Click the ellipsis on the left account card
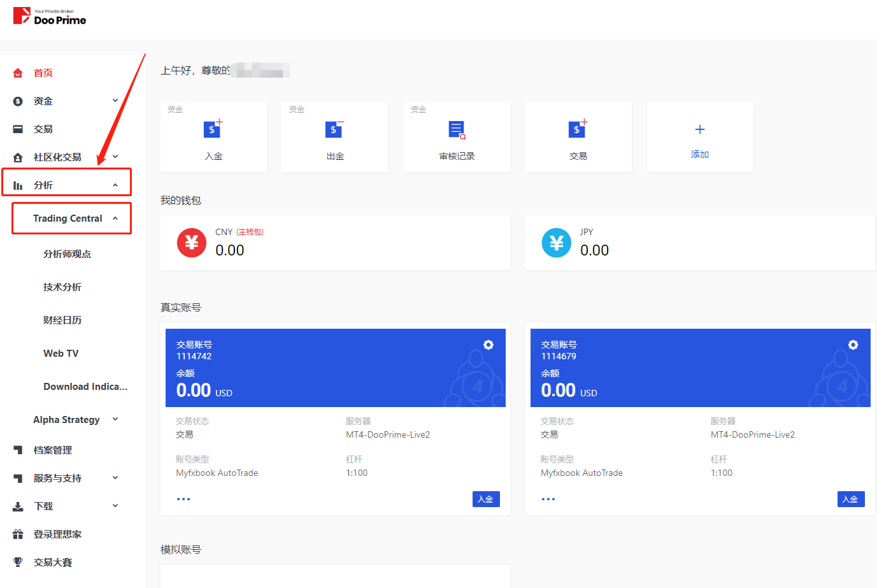This screenshot has height=588, width=877. point(183,499)
